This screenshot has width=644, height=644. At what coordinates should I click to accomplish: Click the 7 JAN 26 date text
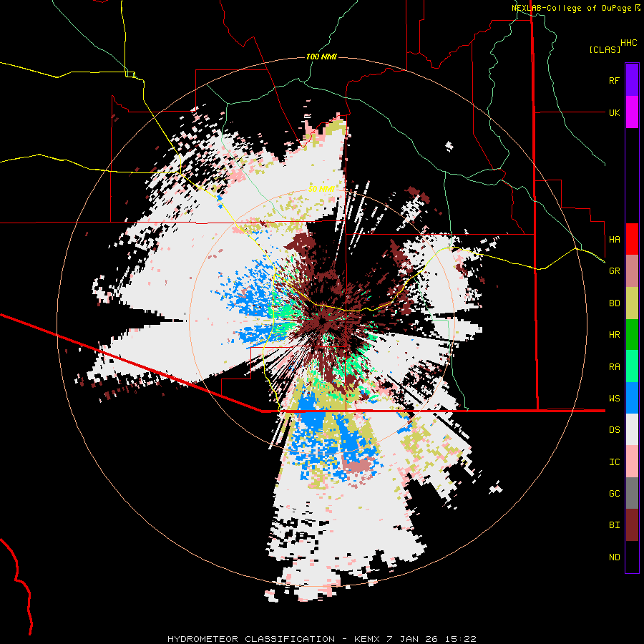[x=413, y=639]
